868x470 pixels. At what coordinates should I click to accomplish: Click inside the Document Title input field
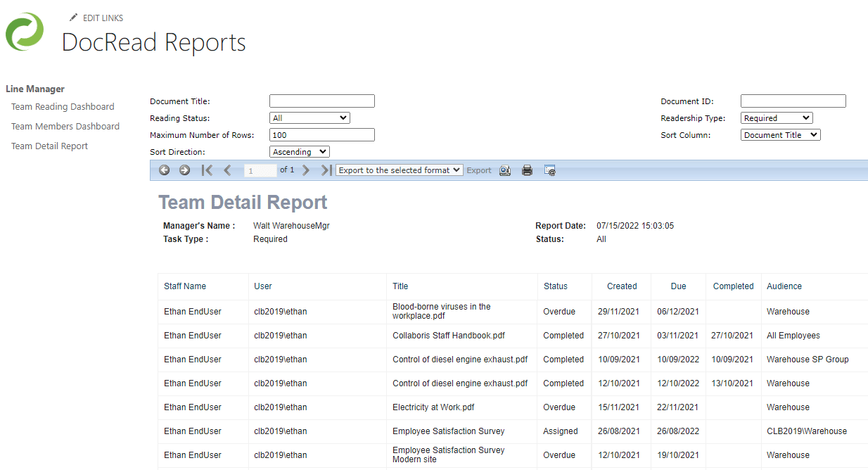click(x=321, y=101)
